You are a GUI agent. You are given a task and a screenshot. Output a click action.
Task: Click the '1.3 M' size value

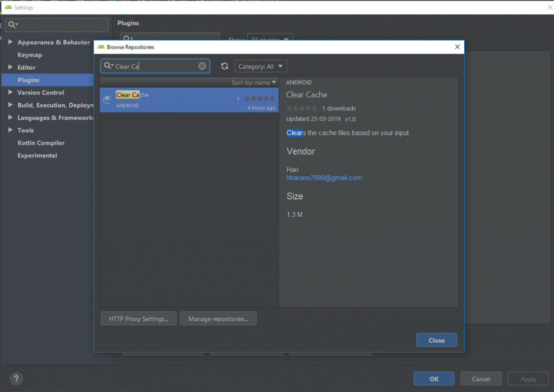click(x=294, y=214)
